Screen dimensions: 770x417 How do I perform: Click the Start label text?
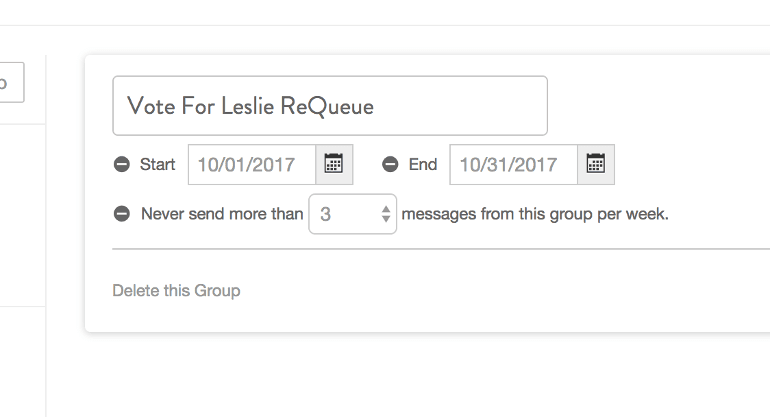tap(157, 165)
